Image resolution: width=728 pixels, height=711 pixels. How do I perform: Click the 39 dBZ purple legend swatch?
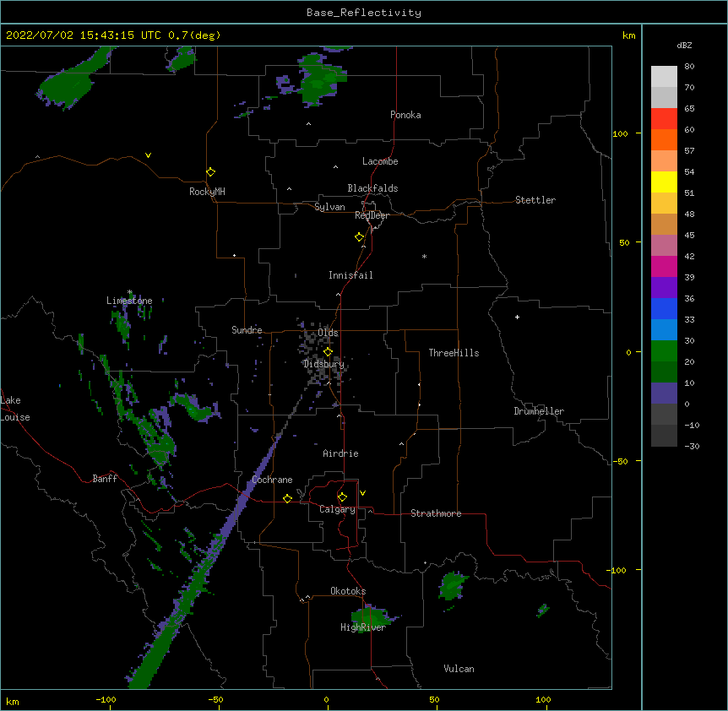[664, 287]
